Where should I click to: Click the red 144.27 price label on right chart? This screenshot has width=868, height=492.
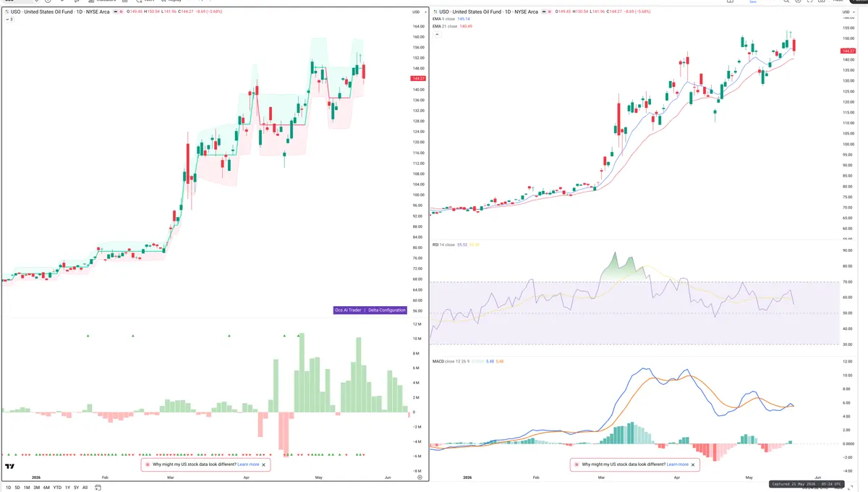click(848, 51)
